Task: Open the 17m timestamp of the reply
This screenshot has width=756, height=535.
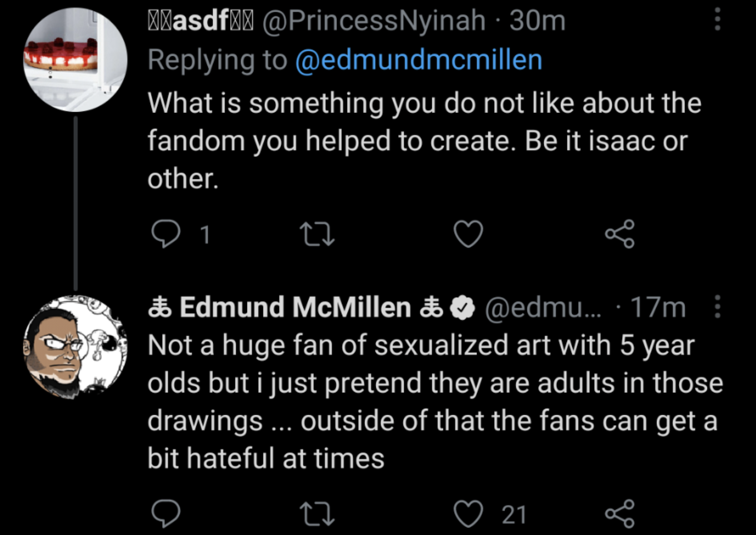Action: point(658,307)
